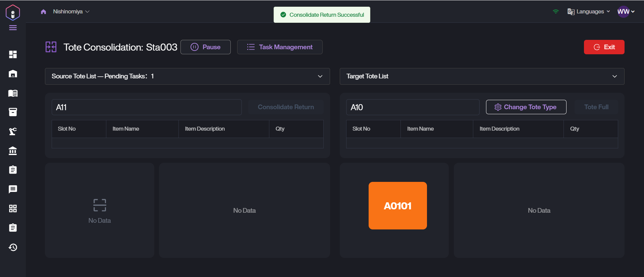Screen dimensions: 644x277
Task: Open the robotic arm icon in sidebar
Action: pos(13,131)
